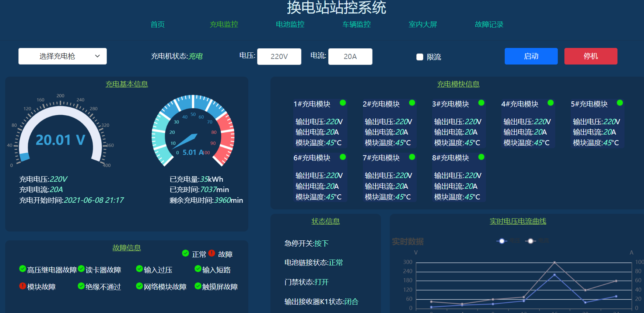
Task: Open the 选择充电枪 dropdown
Action: coord(63,56)
